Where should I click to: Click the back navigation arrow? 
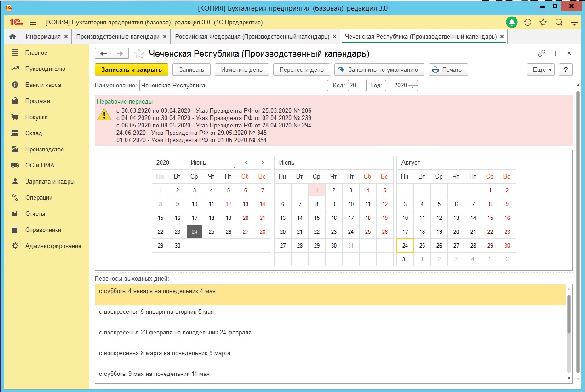click(103, 54)
